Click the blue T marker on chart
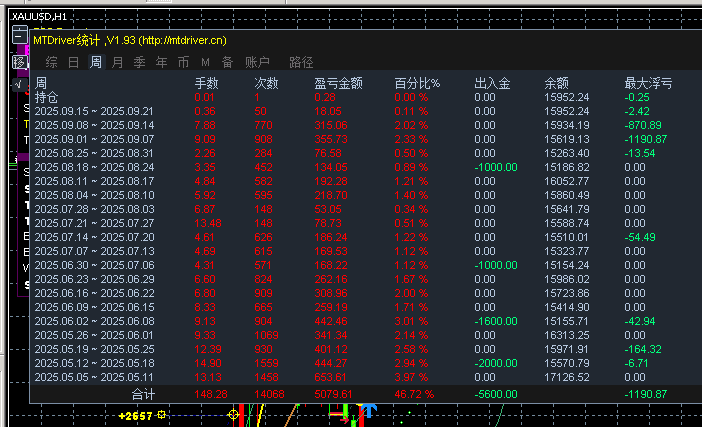 pos(368,411)
